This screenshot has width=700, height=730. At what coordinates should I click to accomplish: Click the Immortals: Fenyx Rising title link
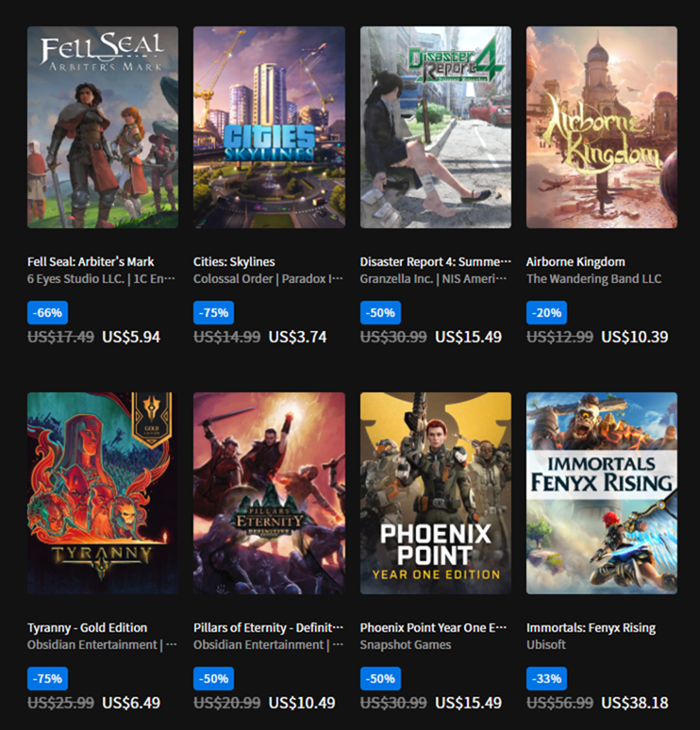(591, 627)
